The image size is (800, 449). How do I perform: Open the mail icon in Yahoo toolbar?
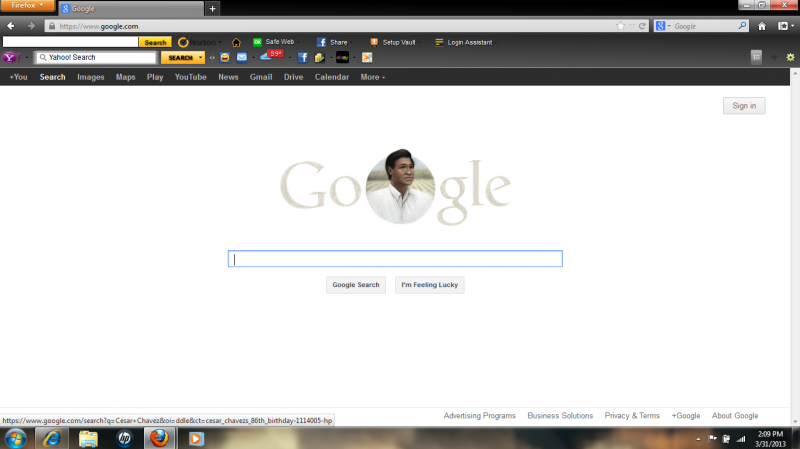(x=241, y=58)
